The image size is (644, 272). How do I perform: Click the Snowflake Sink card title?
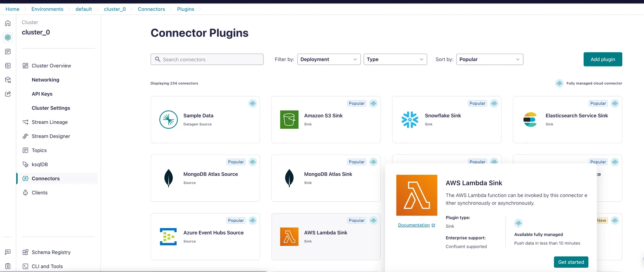(x=443, y=116)
